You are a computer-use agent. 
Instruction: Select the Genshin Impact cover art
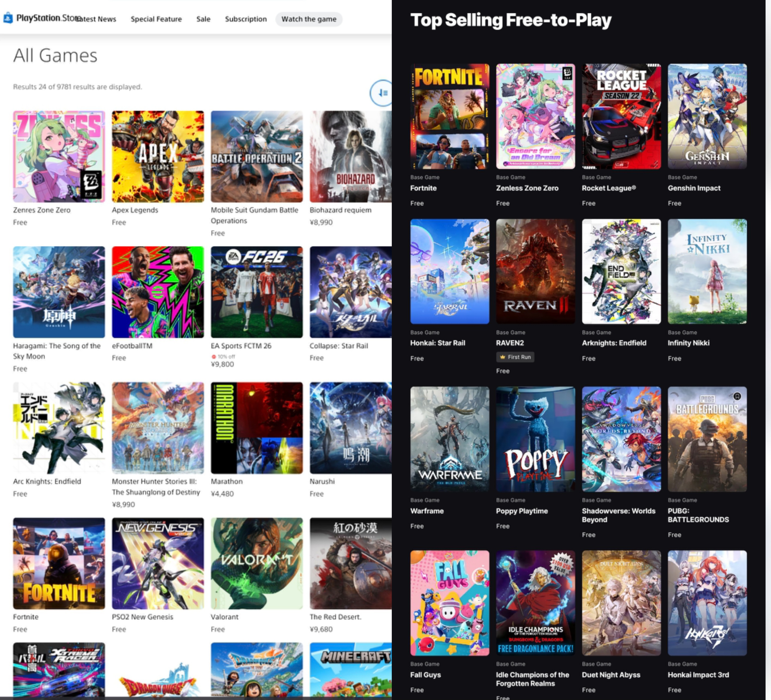[x=707, y=116]
